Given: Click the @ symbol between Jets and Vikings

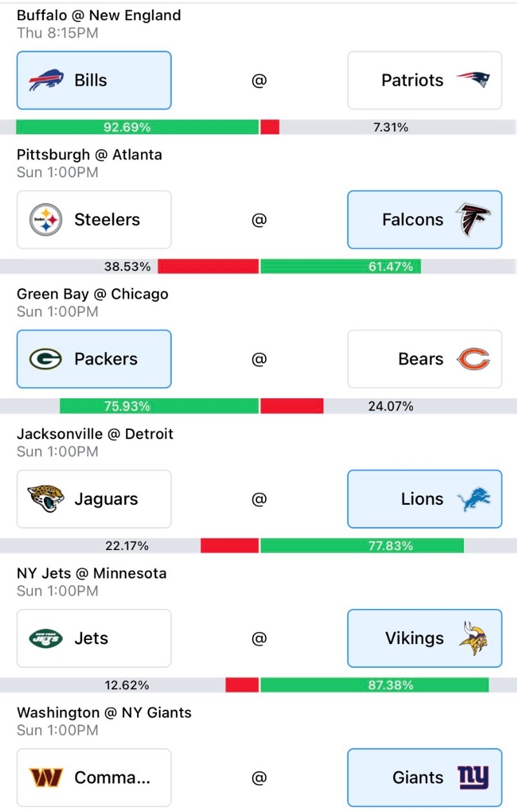Looking at the screenshot, I should (x=259, y=639).
